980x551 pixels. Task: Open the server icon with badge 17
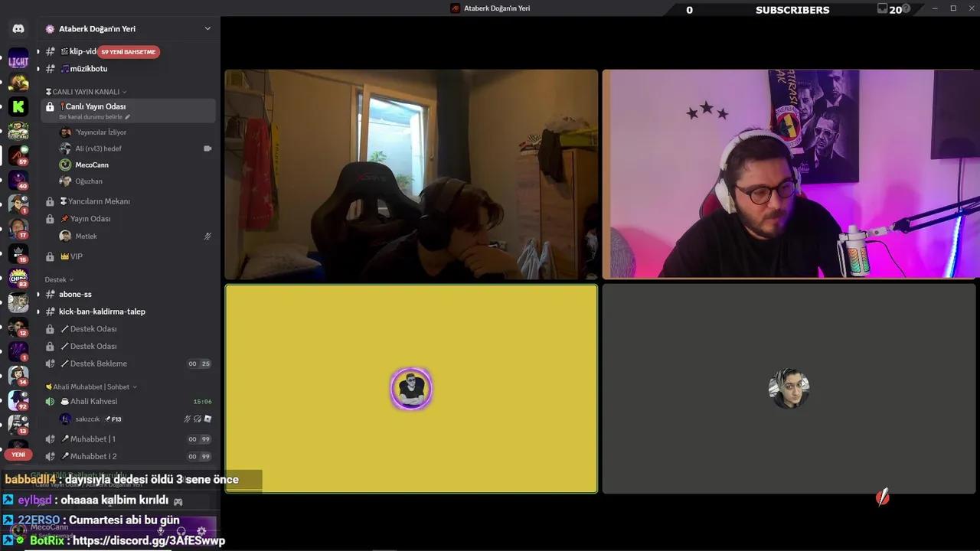point(18,228)
